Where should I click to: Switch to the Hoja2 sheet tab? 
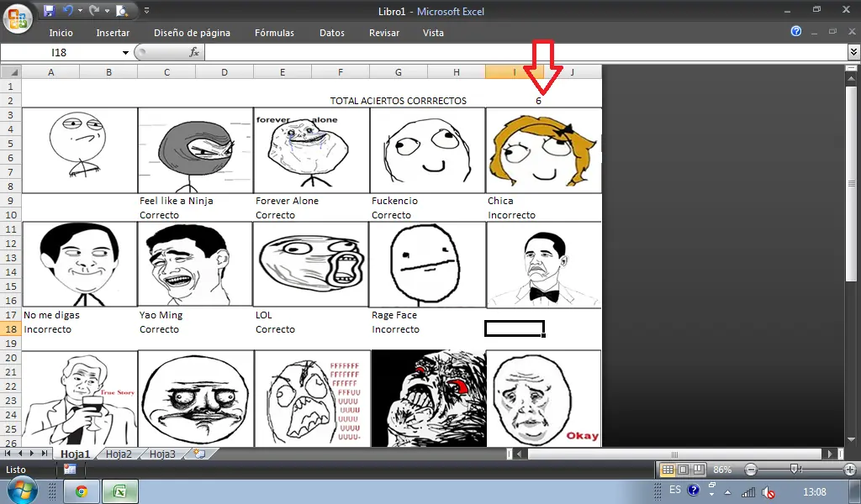click(x=119, y=454)
